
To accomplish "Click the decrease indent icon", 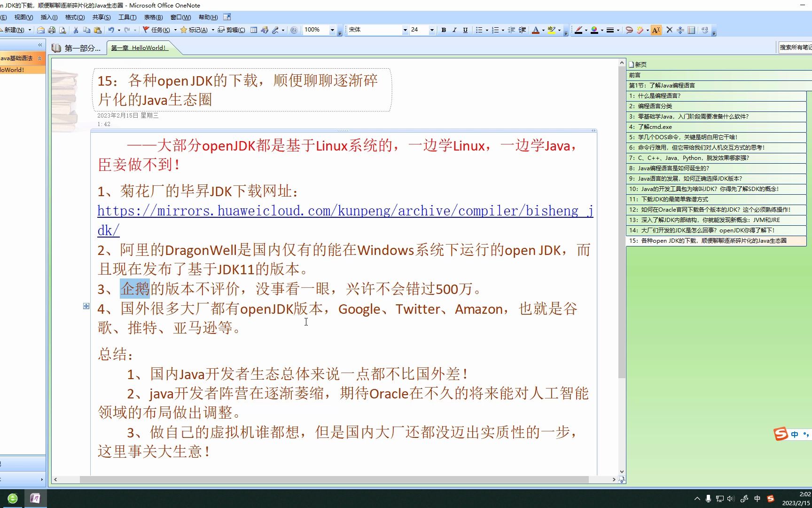I will (x=512, y=30).
